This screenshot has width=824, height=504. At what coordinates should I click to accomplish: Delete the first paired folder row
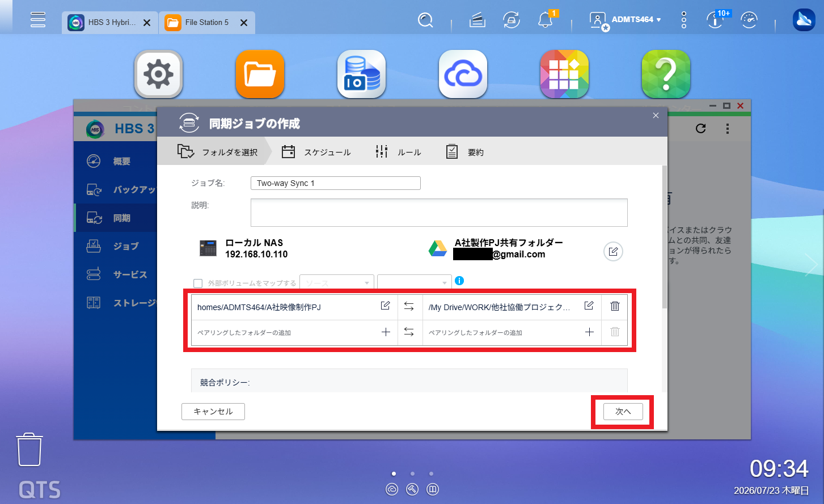click(615, 306)
